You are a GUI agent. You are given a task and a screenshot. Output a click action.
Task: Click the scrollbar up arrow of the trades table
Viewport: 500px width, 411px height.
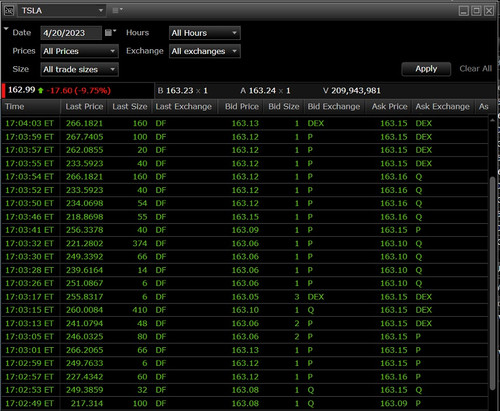[x=492, y=120]
